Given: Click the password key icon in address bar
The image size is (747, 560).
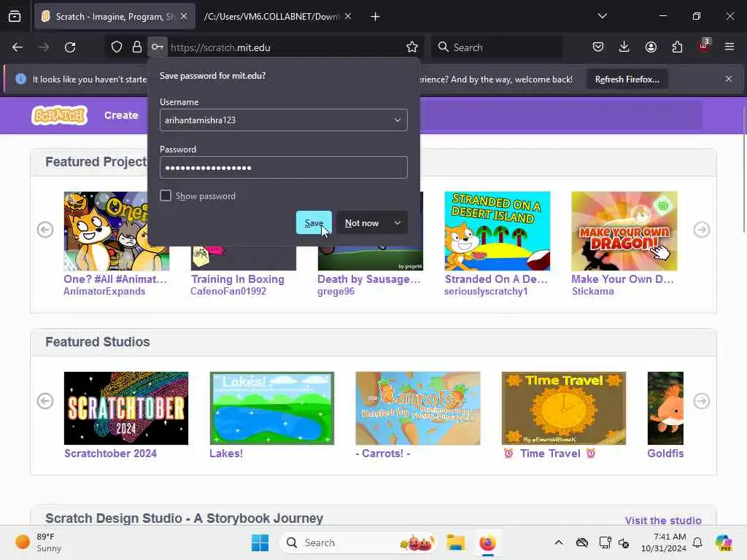Looking at the screenshot, I should tap(158, 47).
